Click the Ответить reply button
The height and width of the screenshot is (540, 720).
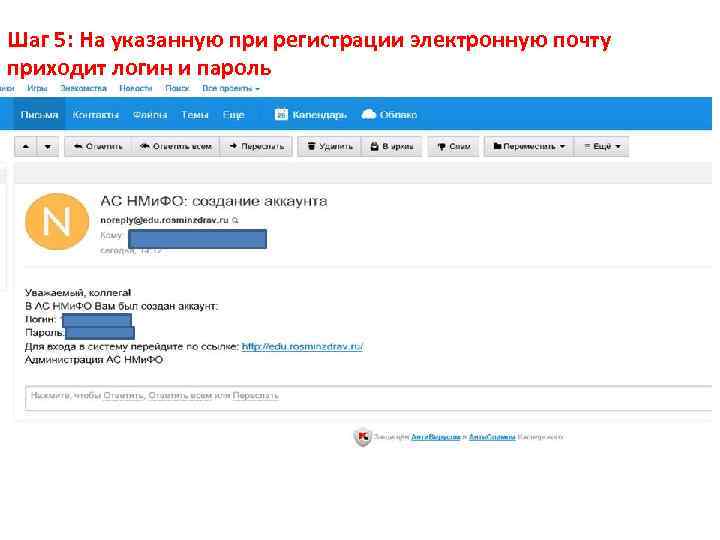[x=98, y=146]
